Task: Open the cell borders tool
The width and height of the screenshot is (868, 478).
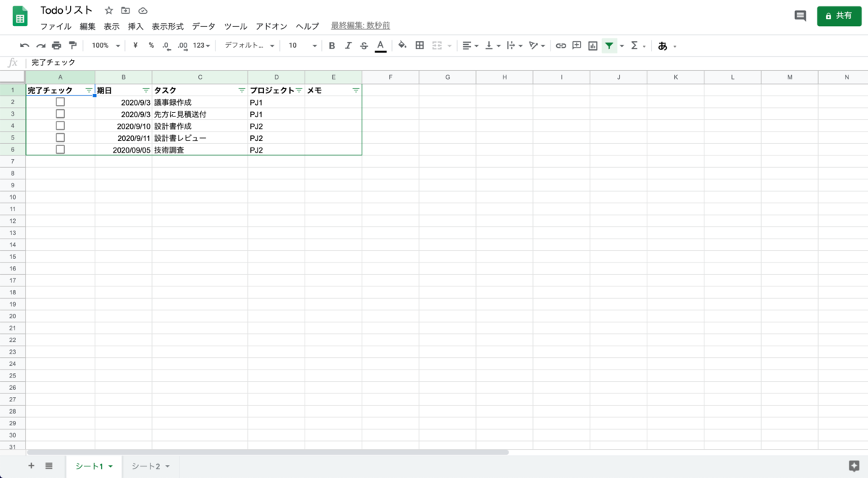Action: [420, 46]
